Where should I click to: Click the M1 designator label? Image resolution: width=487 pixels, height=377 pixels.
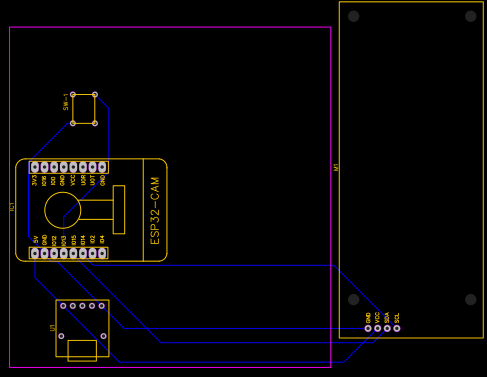click(336, 167)
